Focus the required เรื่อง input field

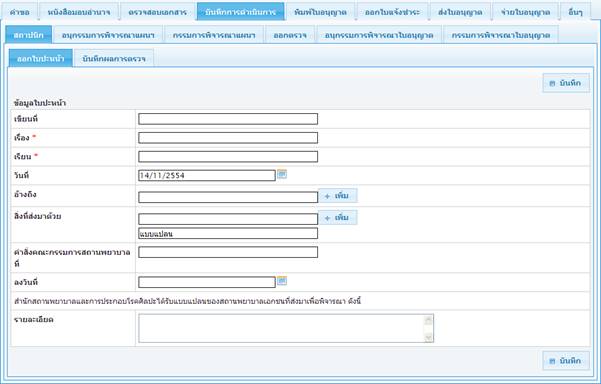pos(228,138)
